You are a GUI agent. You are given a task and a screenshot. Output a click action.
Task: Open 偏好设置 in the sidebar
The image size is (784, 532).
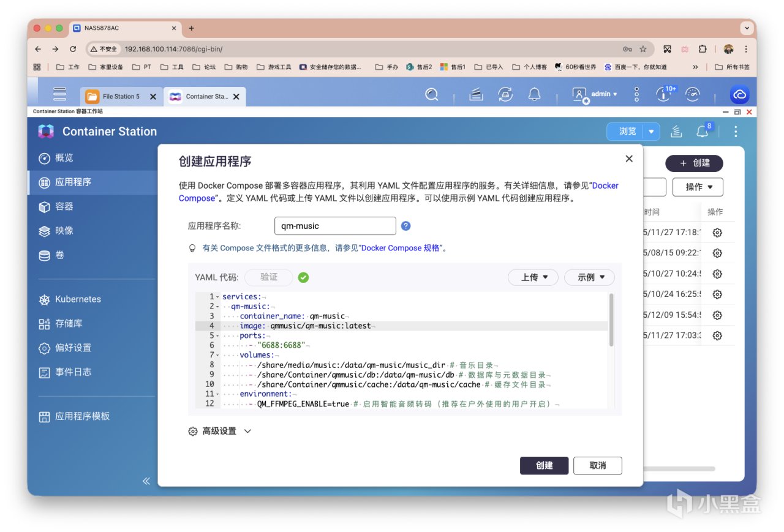(93, 348)
